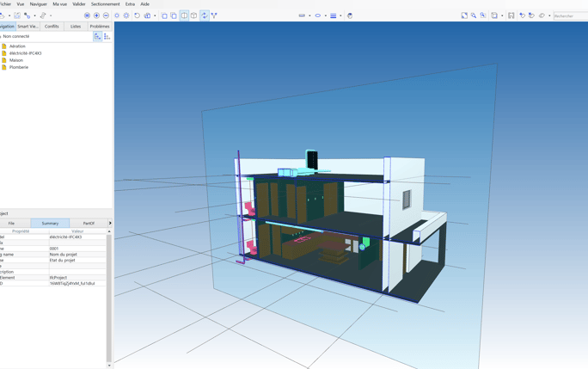This screenshot has height=369, width=588.
Task: Click the zoom magnifier icon in toolbar
Action: pyautogui.click(x=474, y=15)
